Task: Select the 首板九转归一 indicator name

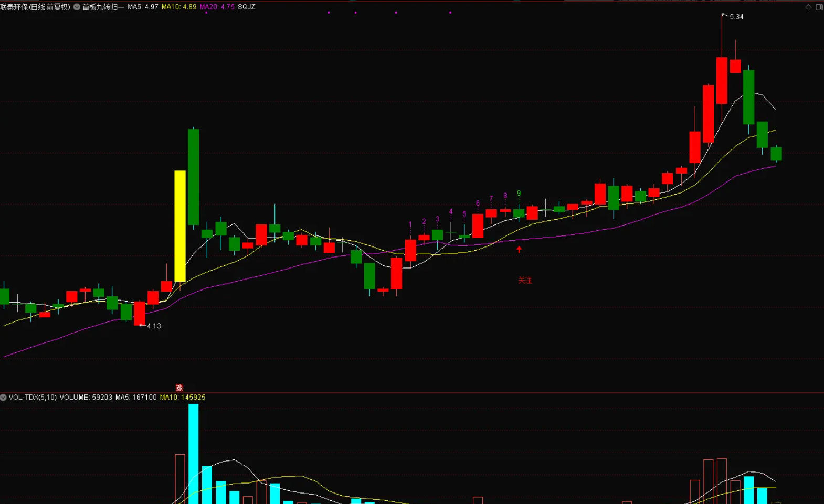Action: [x=103, y=7]
